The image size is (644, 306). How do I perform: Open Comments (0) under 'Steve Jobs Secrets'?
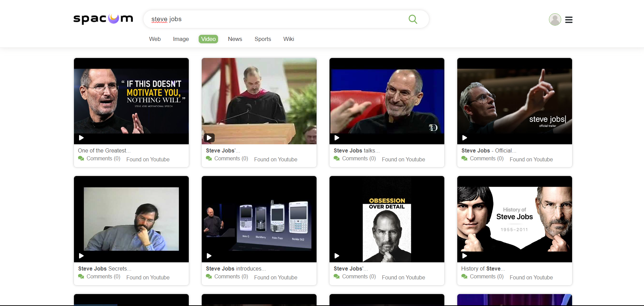[103, 276]
